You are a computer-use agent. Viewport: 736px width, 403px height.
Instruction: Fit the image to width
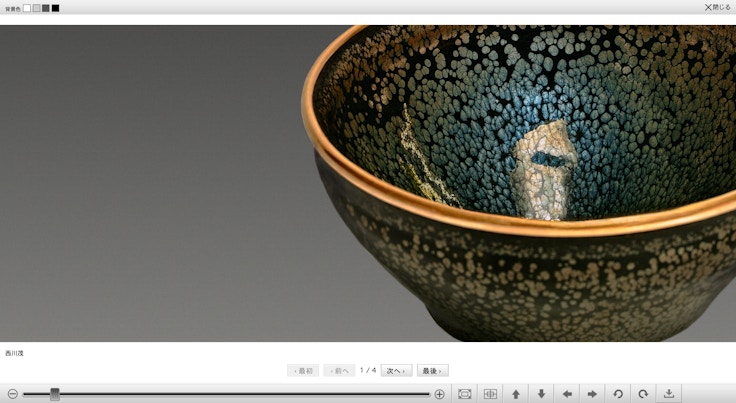490,394
